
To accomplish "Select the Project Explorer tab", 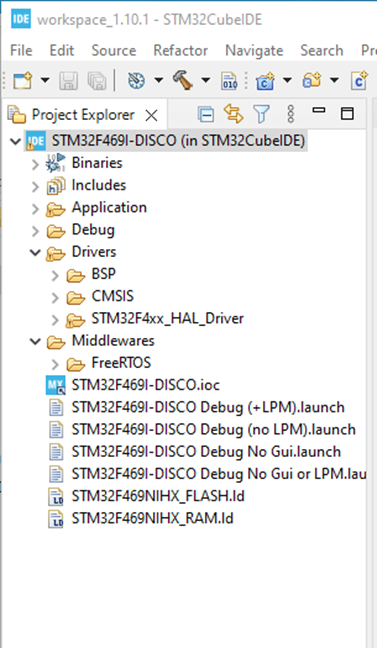I will (83, 115).
